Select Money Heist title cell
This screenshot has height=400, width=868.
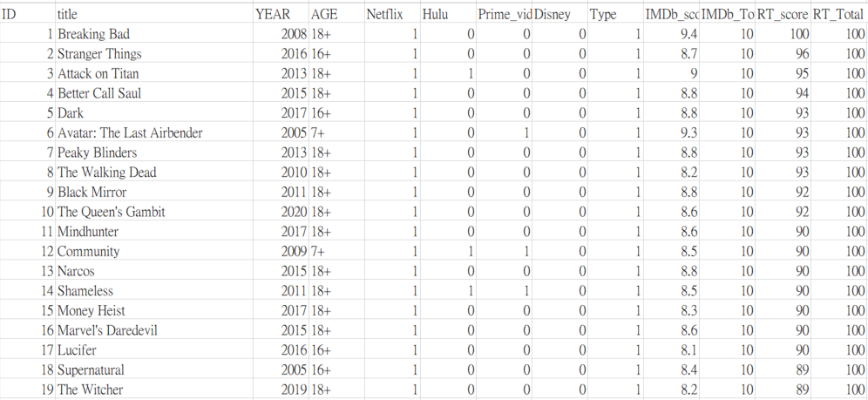pos(154,310)
